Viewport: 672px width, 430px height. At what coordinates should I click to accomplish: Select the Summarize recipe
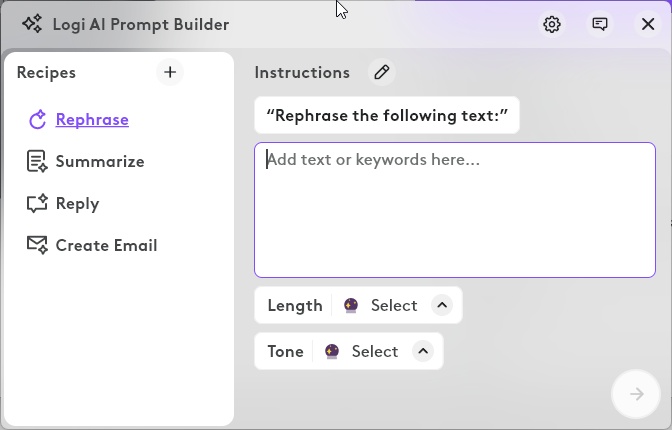pyautogui.click(x=100, y=161)
